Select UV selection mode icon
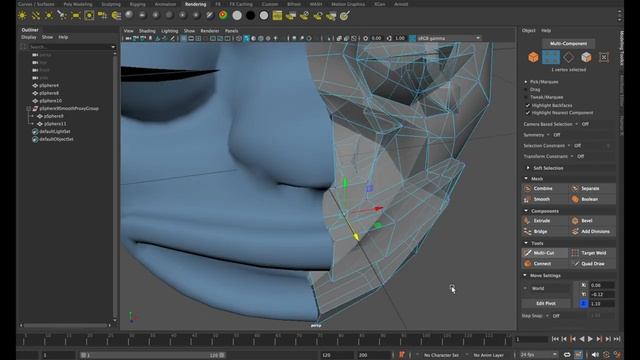Screen dimensions: 640x360 pos(604,57)
